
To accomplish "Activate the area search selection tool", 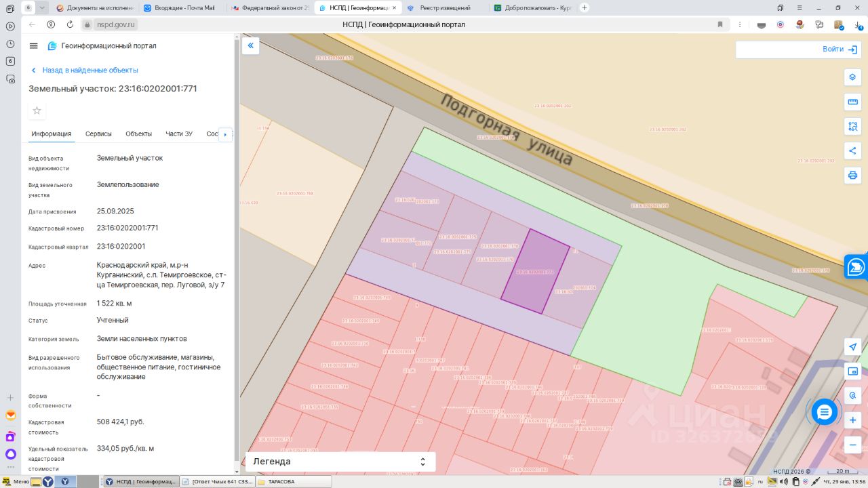I will click(852, 126).
